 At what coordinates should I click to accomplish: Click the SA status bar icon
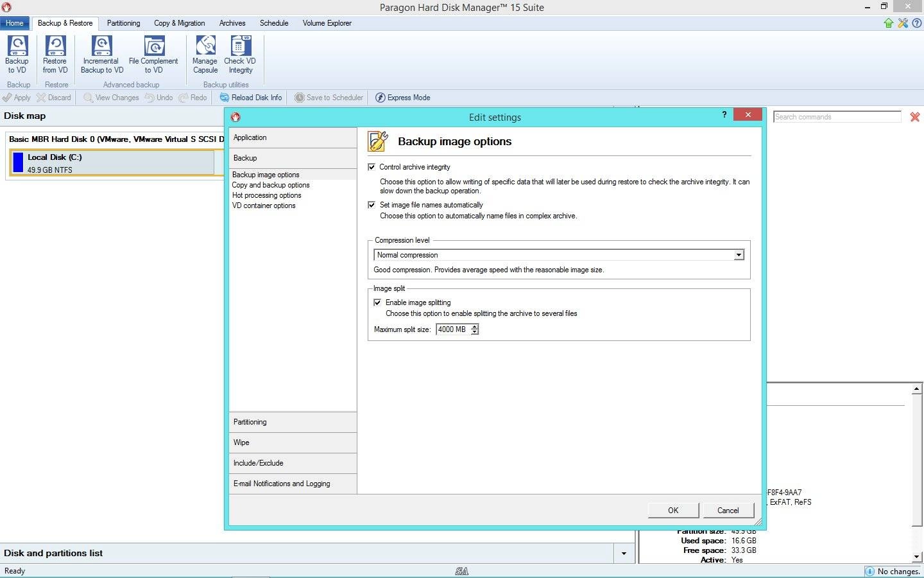(462, 571)
